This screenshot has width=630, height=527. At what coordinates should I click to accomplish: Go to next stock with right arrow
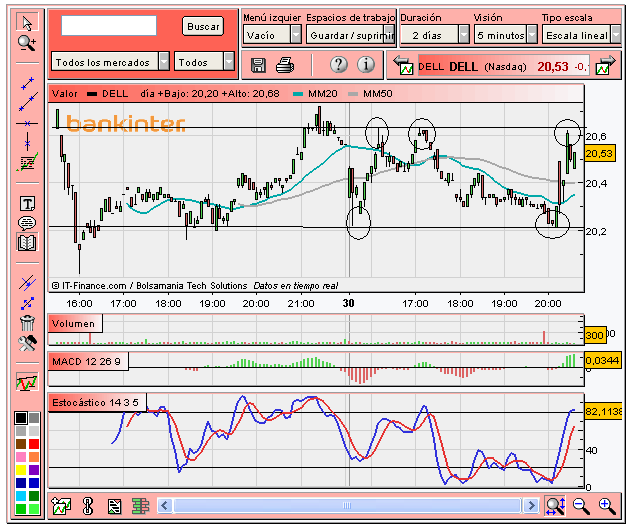point(605,65)
